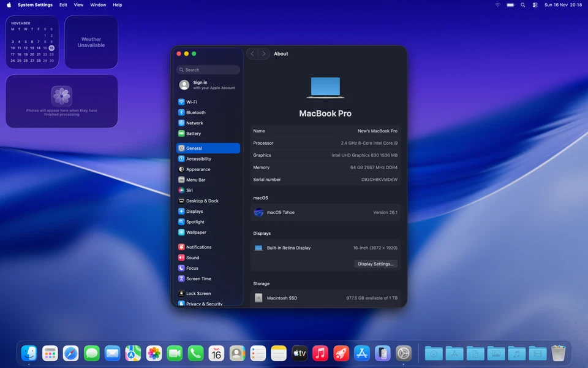Open the Window menu
Viewport: 588px width, 368px height.
click(98, 5)
